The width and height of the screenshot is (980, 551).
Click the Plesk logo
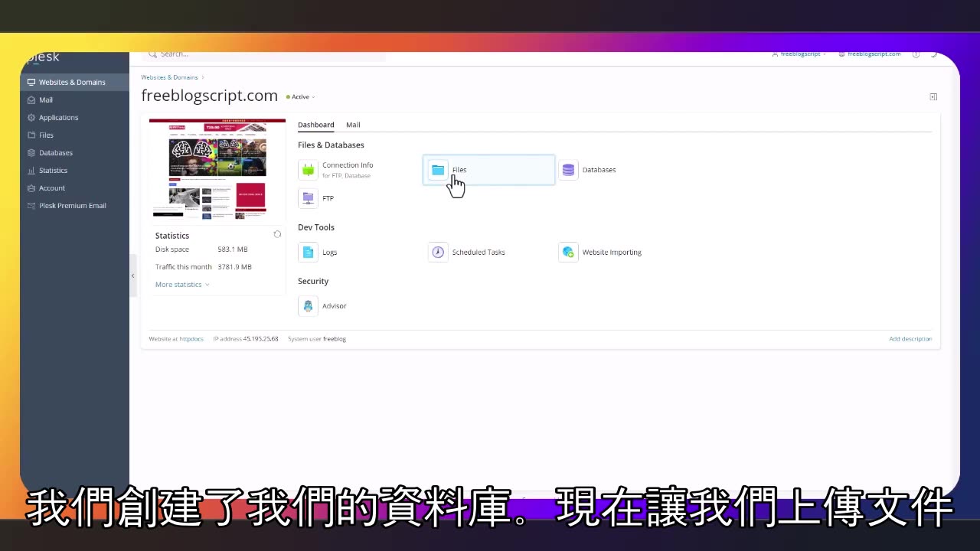pos(44,57)
